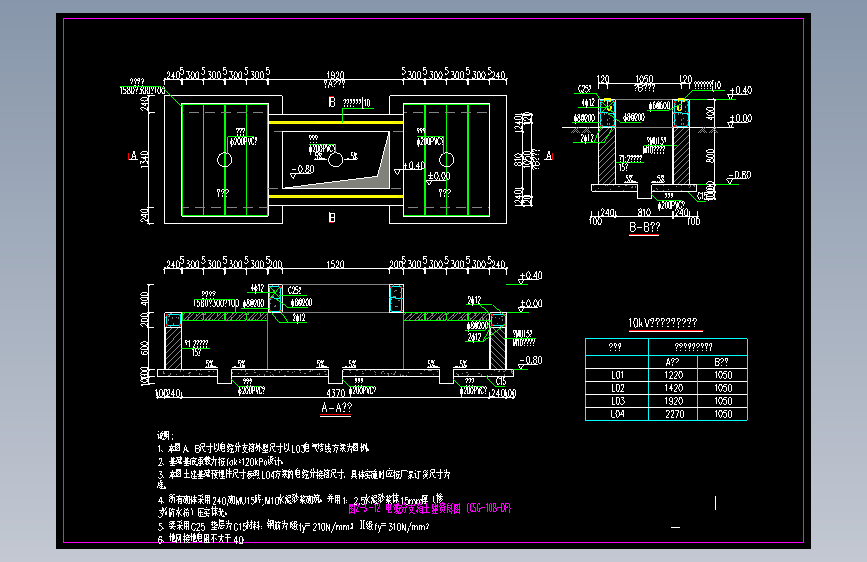This screenshot has width=867, height=562.
Task: Click the lower B section marker below the plan
Action: 332,217
